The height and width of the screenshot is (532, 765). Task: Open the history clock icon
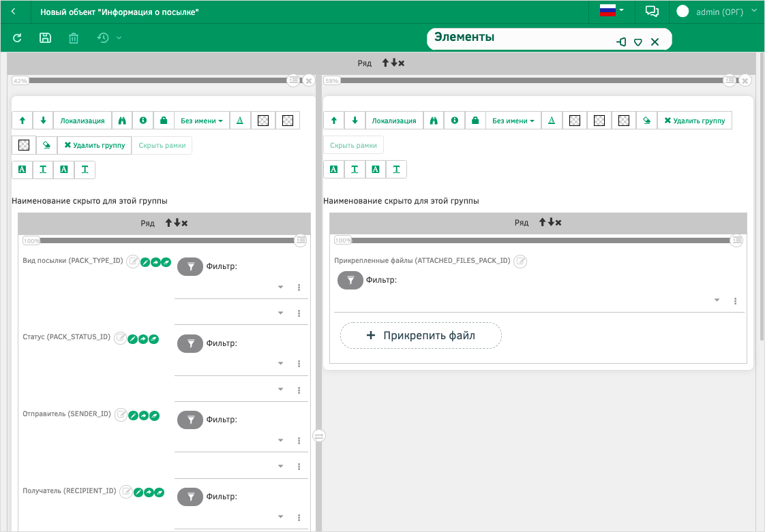coord(103,38)
